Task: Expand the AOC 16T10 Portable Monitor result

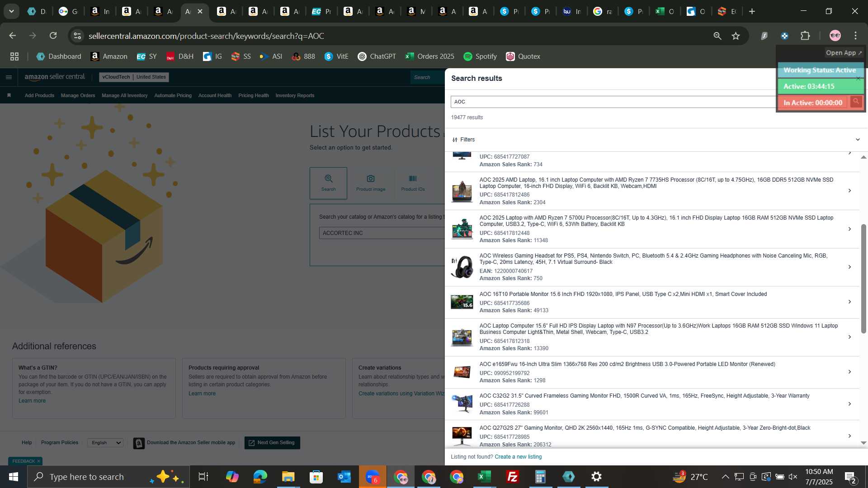Action: 849,302
